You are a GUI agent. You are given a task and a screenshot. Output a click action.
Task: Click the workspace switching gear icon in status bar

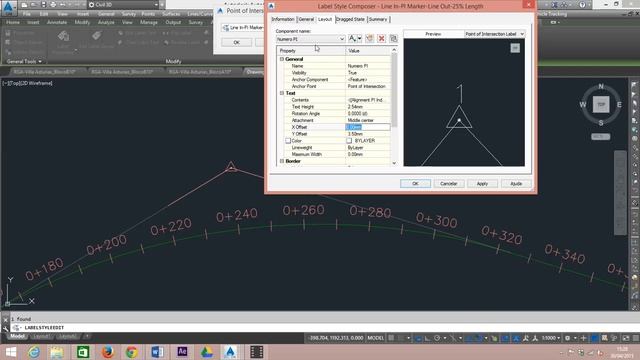pyautogui.click(x=567, y=338)
